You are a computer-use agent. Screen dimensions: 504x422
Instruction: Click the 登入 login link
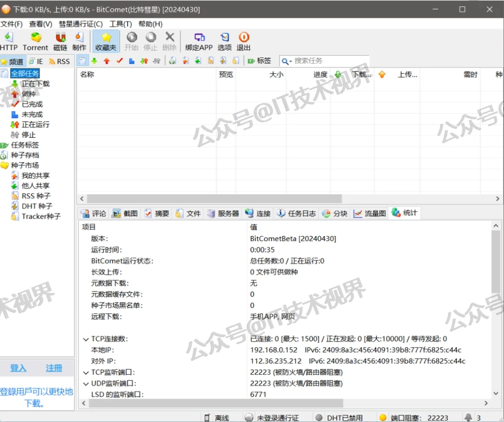[x=18, y=368]
